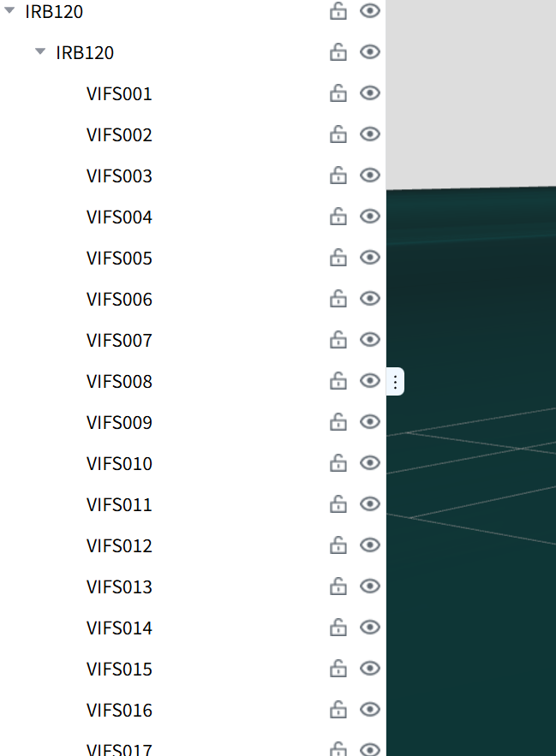Toggle lock on VIFS010
Screen dimensions: 556x756
click(338, 463)
